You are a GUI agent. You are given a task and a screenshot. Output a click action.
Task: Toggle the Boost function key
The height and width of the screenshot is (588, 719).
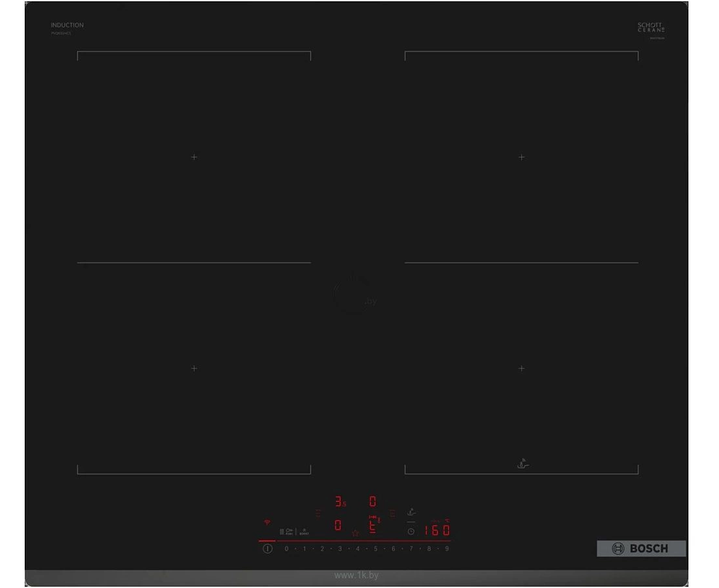click(304, 531)
